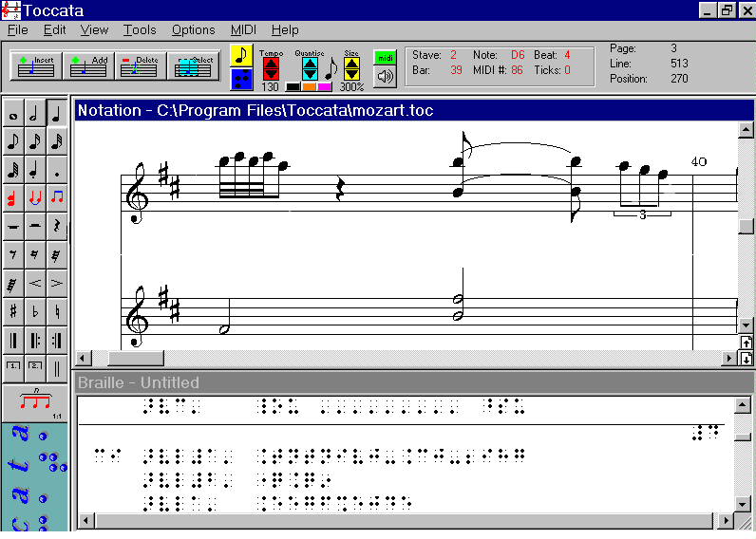Click the magenta colour swatch under Quantise

325,87
